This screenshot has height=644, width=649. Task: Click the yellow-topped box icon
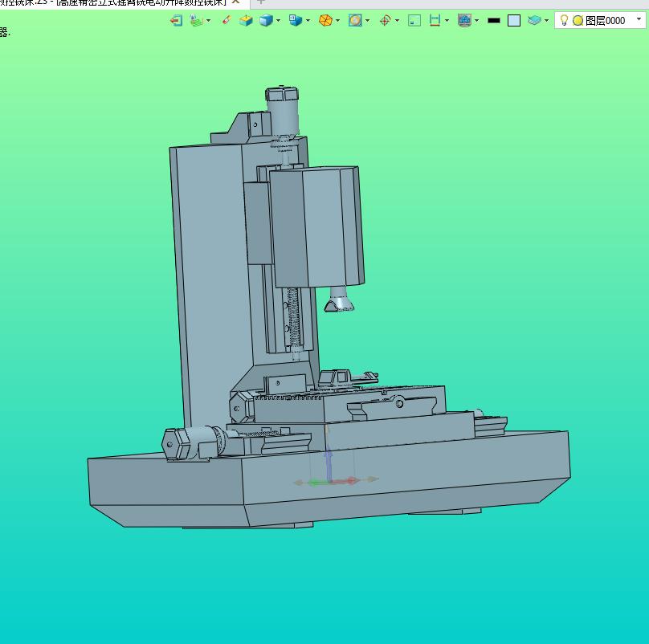click(246, 20)
